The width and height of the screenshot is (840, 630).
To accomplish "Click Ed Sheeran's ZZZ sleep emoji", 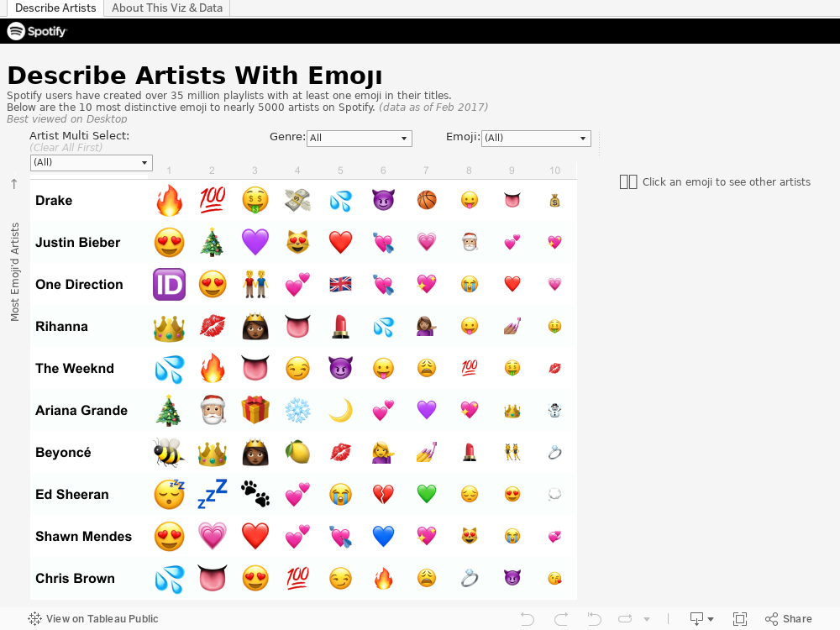I will (x=213, y=493).
